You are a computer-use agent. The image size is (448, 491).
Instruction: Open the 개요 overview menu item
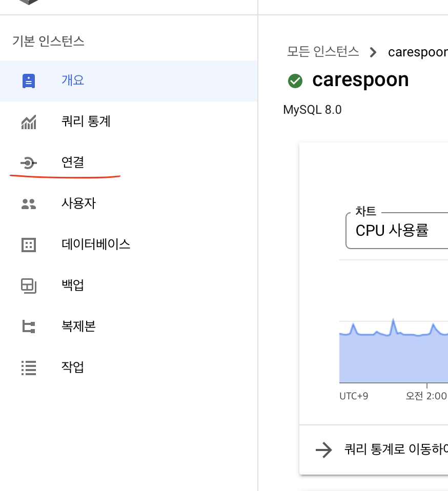pos(129,81)
